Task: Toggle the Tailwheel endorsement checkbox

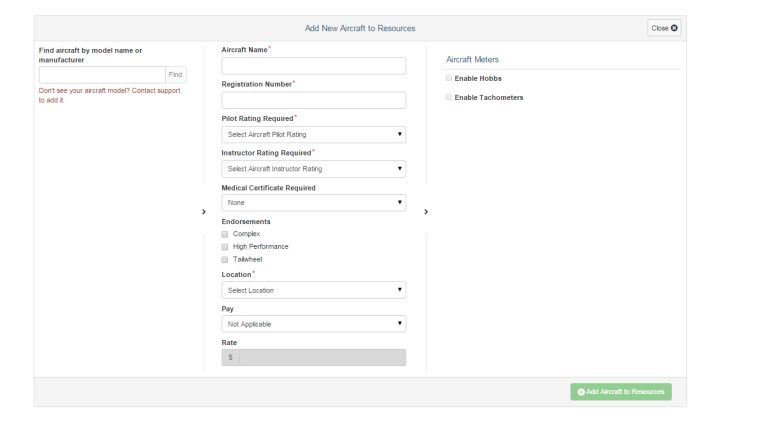Action: [x=225, y=260]
